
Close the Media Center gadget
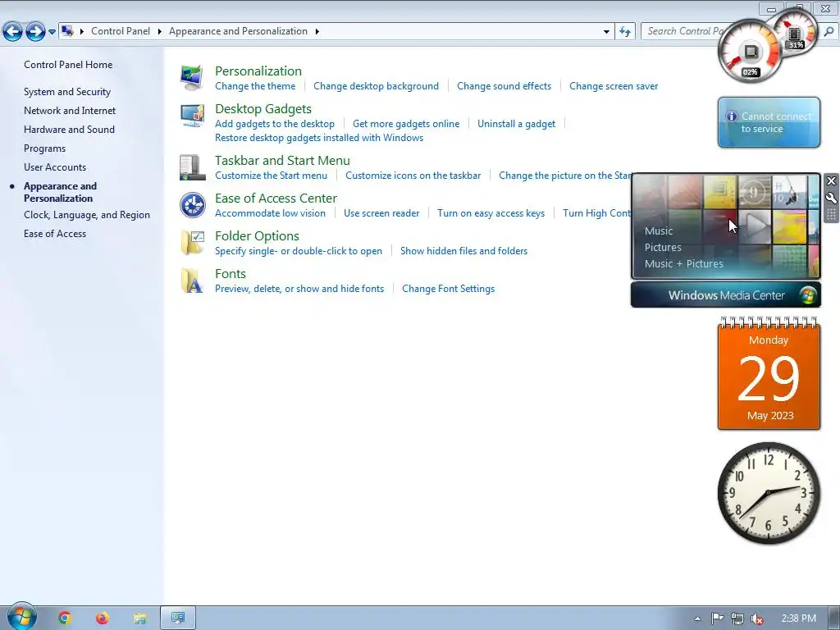point(831,180)
